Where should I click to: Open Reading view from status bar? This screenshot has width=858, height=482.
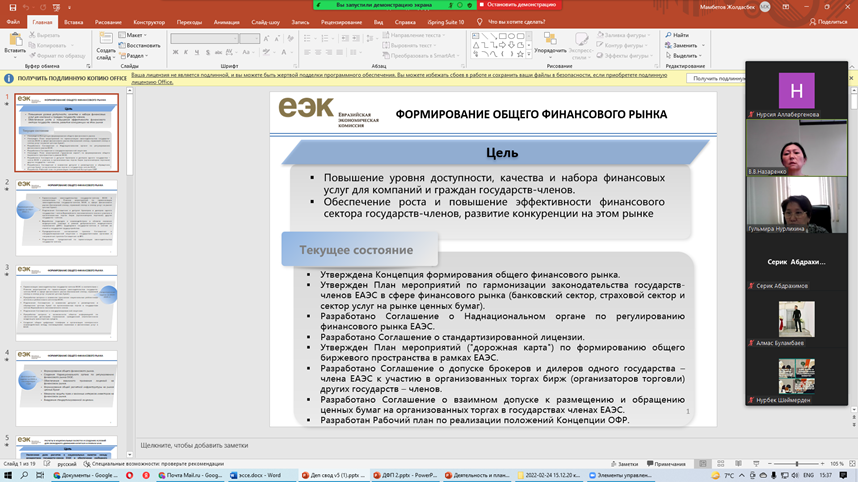[x=738, y=463]
